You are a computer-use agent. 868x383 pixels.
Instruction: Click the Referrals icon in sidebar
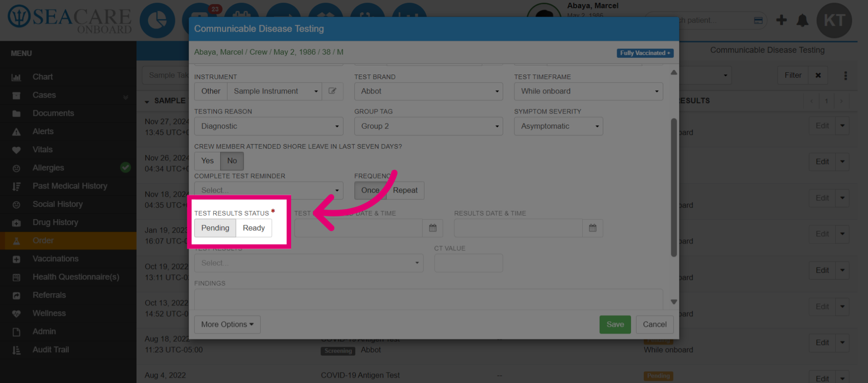tap(16, 295)
